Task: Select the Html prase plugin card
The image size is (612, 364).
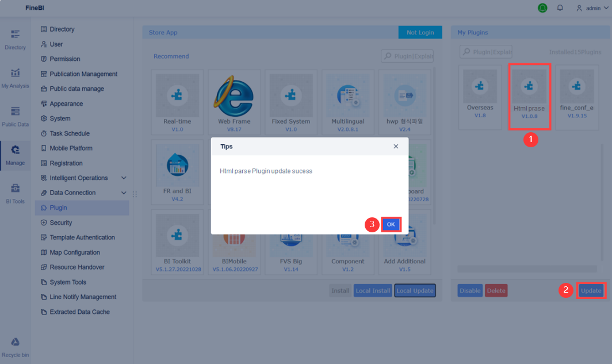Action: pos(529,96)
